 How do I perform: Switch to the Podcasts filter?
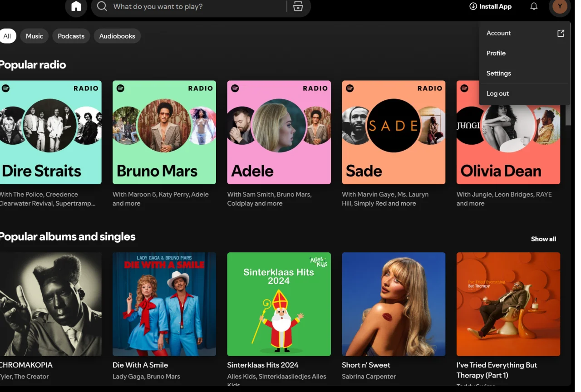71,36
